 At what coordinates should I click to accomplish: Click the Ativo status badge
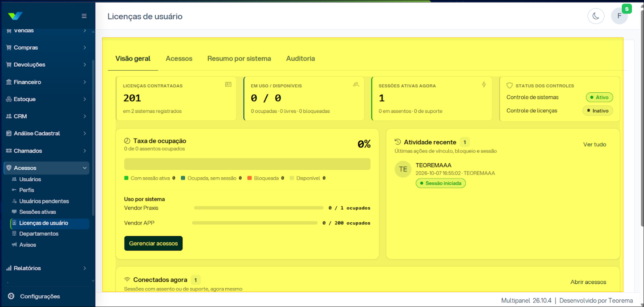(x=599, y=97)
